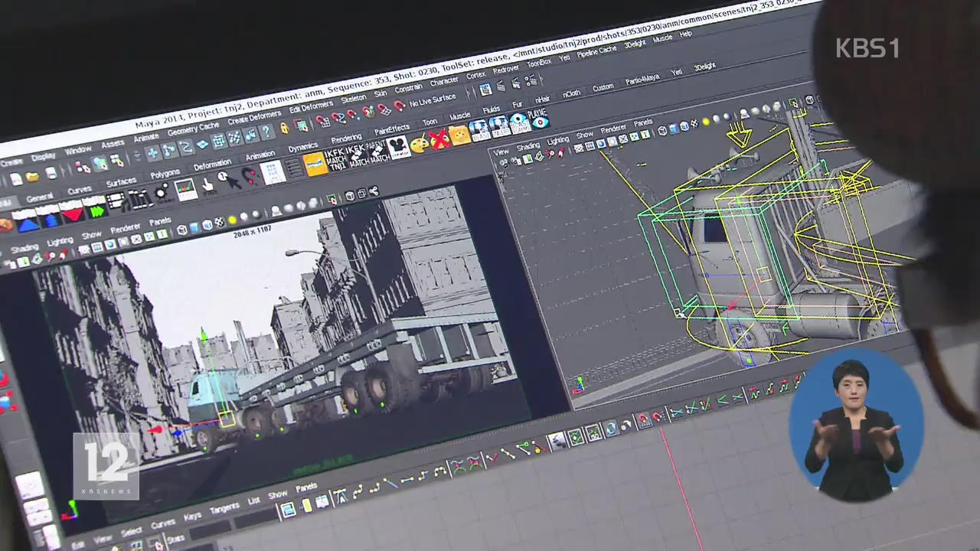This screenshot has height=551, width=980.
Task: Click the red X shelf icon
Action: tap(439, 139)
